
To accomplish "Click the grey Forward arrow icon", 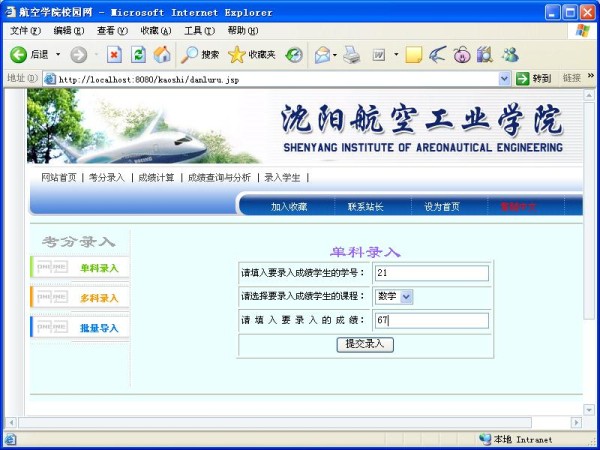I will point(78,55).
